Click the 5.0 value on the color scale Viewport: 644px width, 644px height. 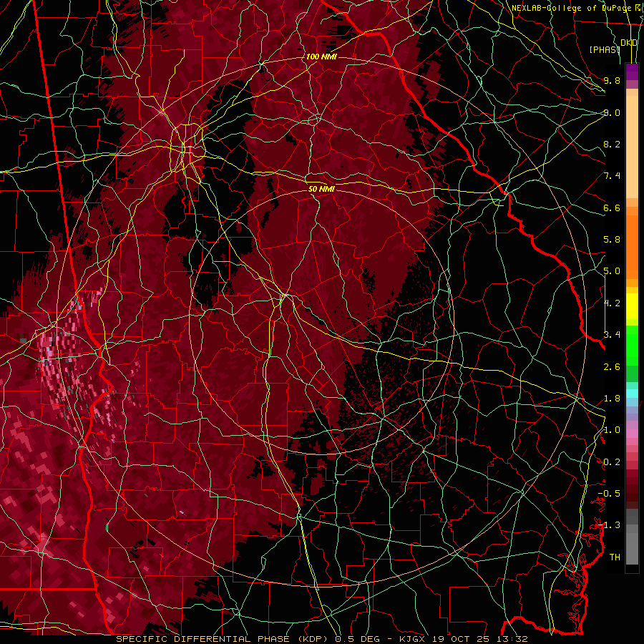(612, 271)
